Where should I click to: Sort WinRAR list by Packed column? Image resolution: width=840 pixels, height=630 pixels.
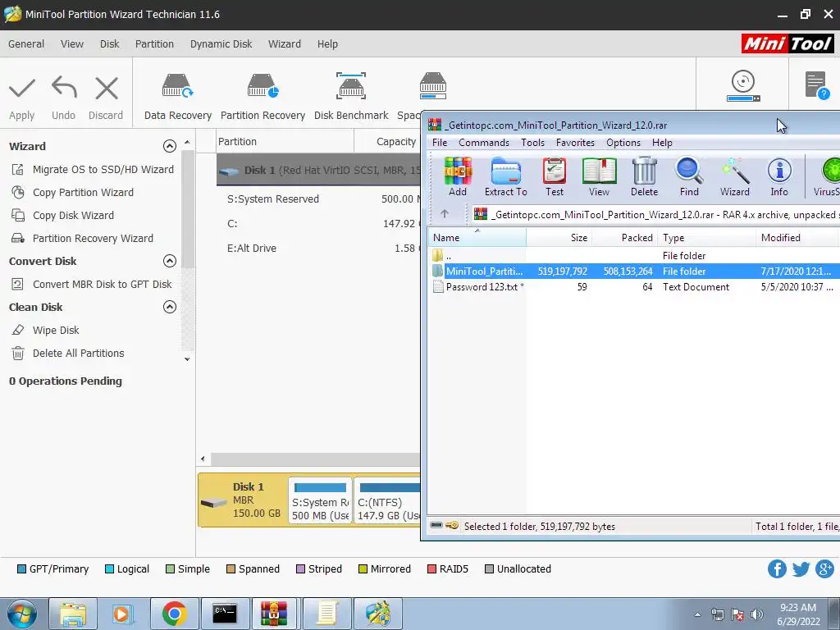[624, 237]
